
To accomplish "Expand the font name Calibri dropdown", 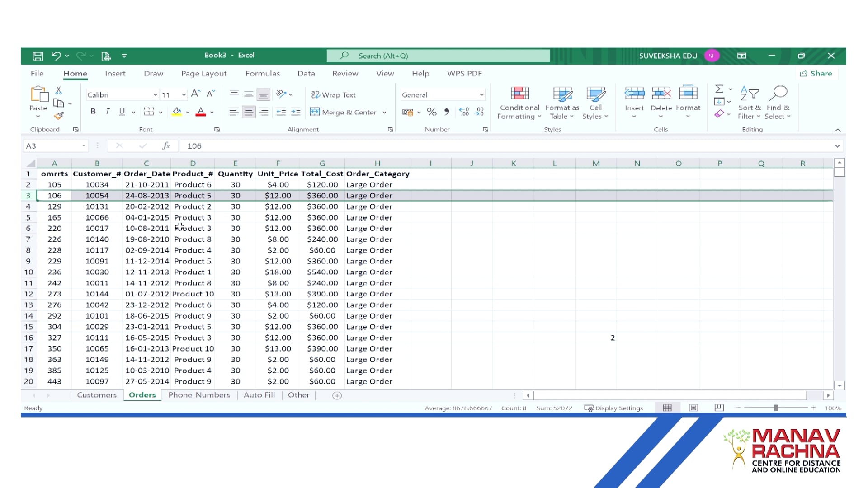I will click(x=155, y=95).
